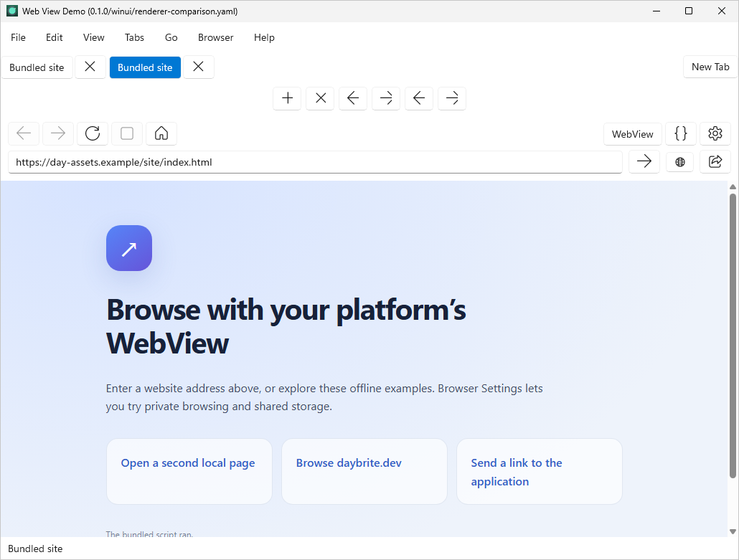This screenshot has height=560, width=739.
Task: Click Send a link to the application
Action: pos(517,472)
